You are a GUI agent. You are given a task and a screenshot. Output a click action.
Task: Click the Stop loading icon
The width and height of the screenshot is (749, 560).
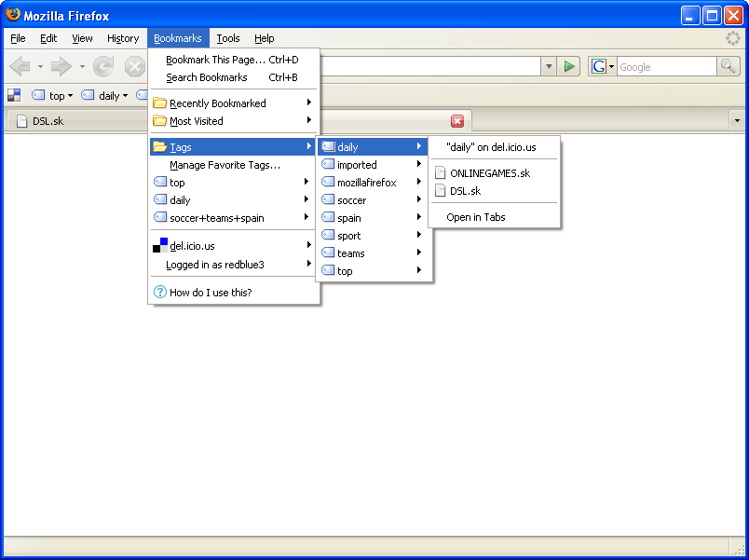pyautogui.click(x=135, y=66)
